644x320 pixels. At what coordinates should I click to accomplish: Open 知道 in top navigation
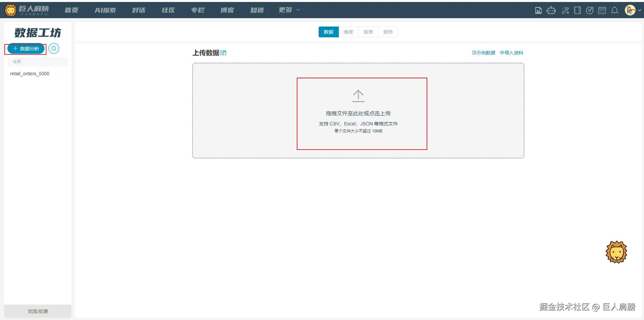click(257, 10)
